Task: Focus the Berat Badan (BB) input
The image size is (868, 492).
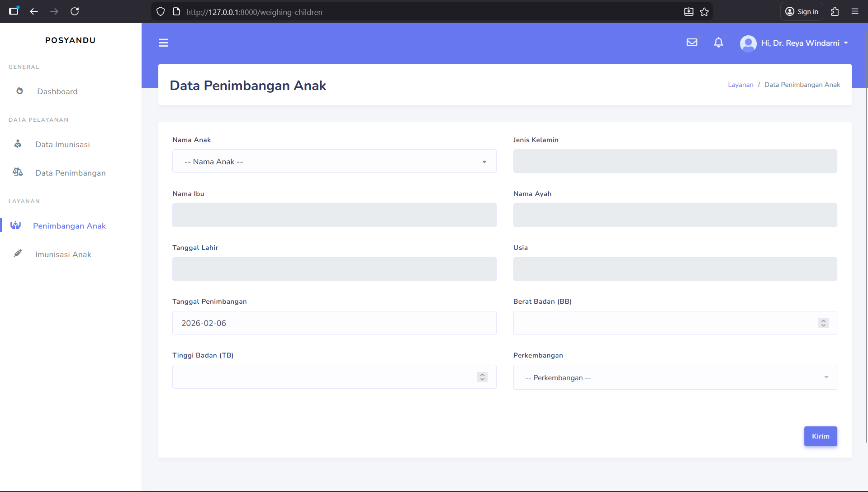Action: pos(675,323)
